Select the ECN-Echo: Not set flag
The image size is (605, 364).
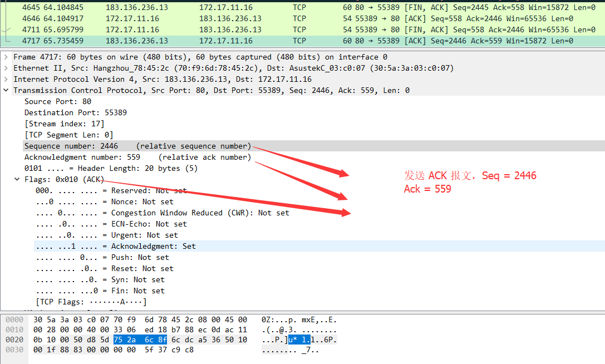click(x=111, y=224)
